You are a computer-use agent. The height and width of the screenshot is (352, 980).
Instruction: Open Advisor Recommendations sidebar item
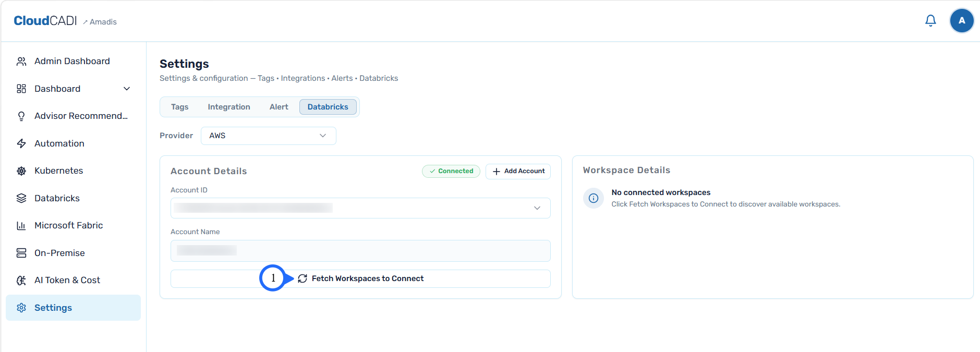click(x=73, y=116)
